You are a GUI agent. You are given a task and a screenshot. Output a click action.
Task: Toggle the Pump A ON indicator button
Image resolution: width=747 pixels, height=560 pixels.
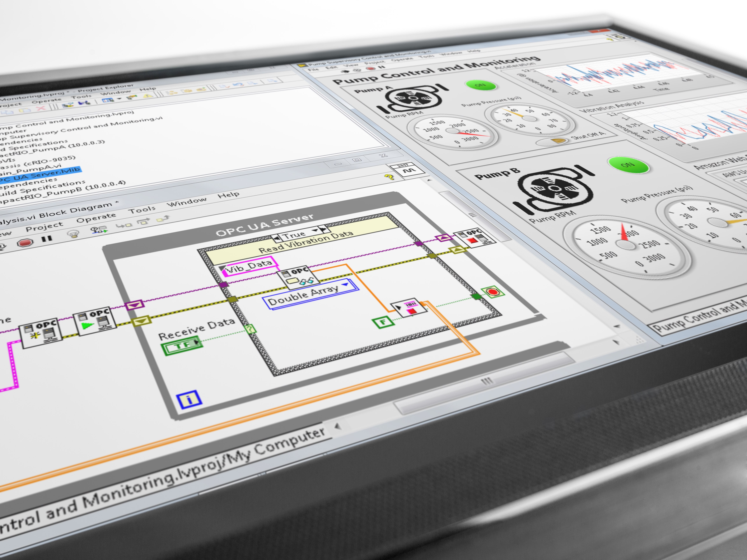click(x=481, y=85)
